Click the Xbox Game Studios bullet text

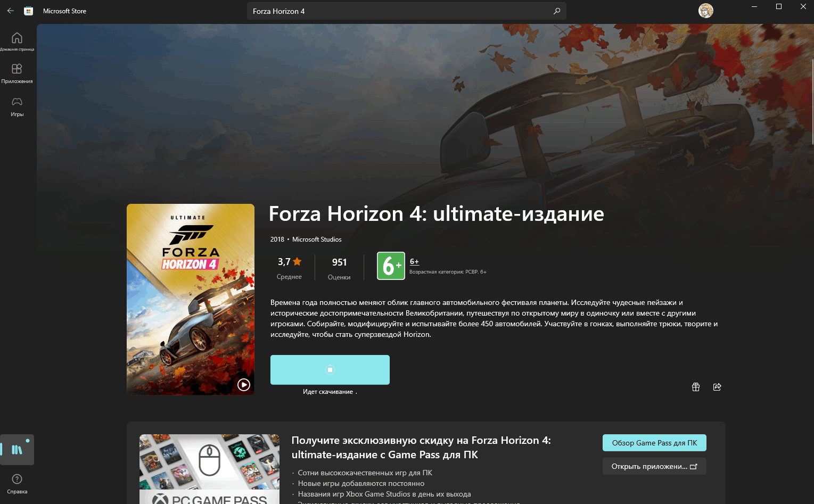[x=384, y=494]
